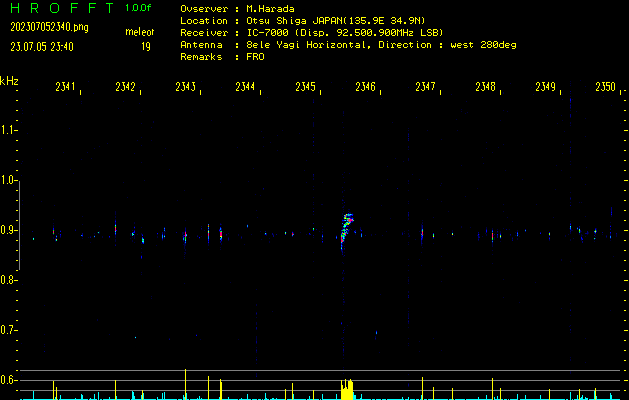Click the 2350 time marker

pyautogui.click(x=605, y=88)
